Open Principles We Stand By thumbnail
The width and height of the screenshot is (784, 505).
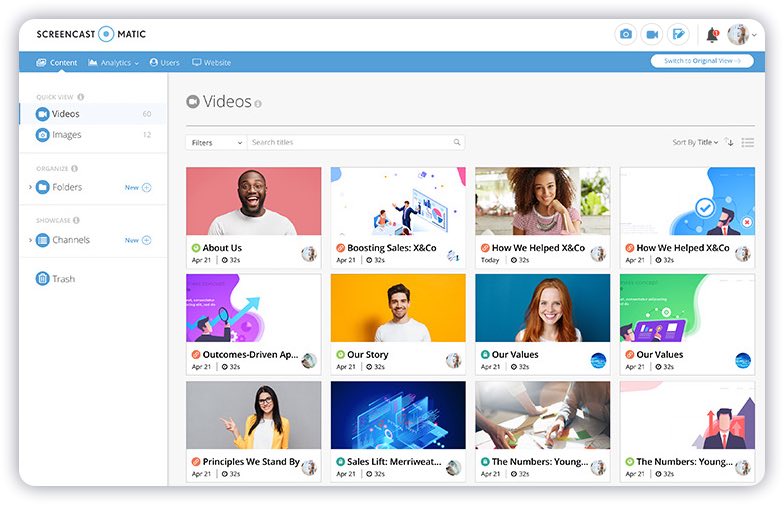pyautogui.click(x=254, y=415)
